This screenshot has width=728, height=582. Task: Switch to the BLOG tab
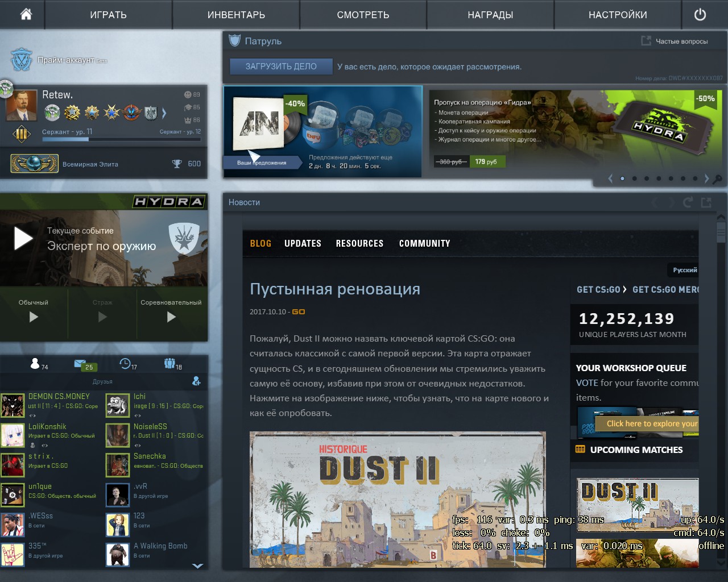(260, 243)
